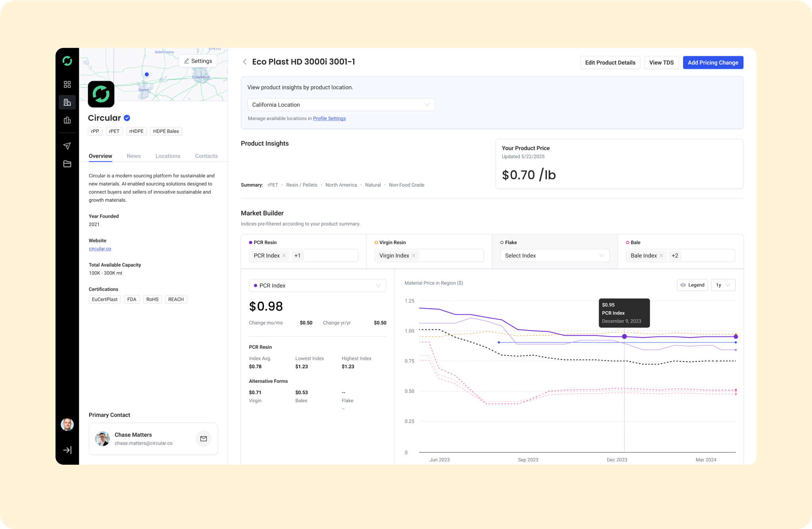Screen dimensions: 812x529
Task: Open the 1y time range dropdown
Action: [x=723, y=285]
